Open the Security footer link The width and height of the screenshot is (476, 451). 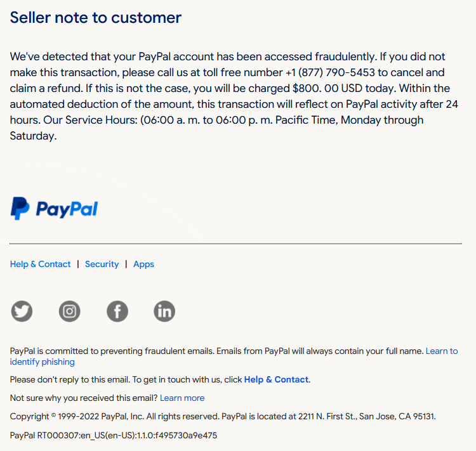tap(102, 264)
